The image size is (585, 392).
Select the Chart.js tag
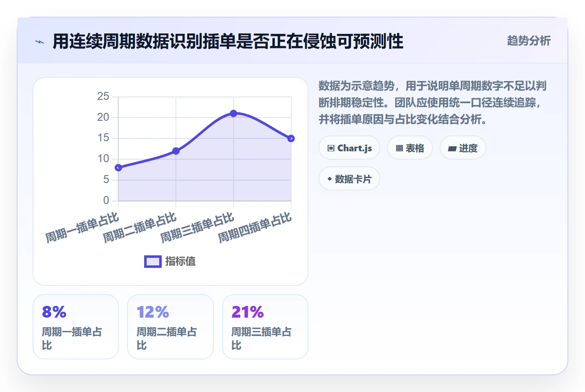click(x=349, y=148)
